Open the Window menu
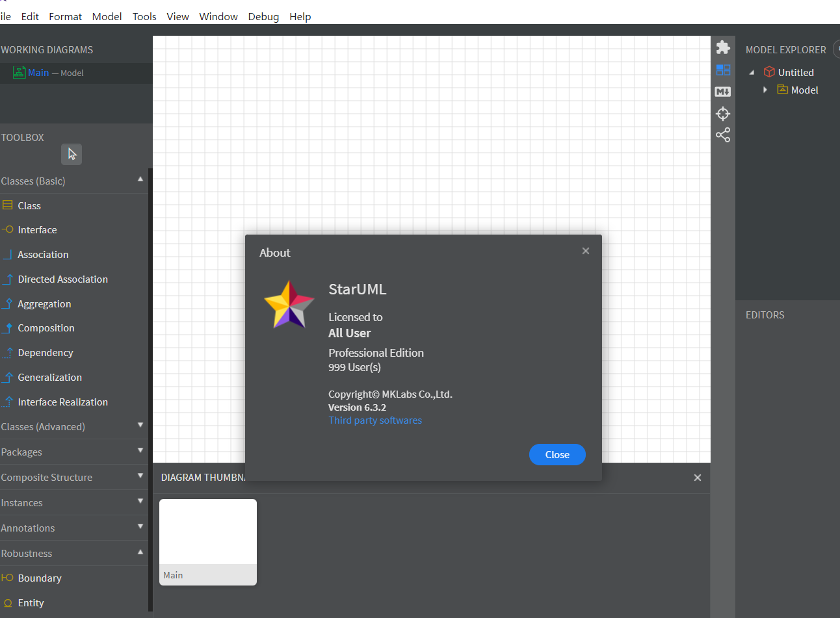840x618 pixels. (218, 16)
